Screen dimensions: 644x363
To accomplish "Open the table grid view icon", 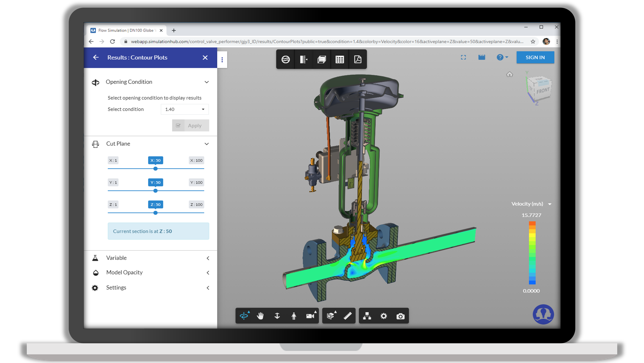I will point(340,59).
